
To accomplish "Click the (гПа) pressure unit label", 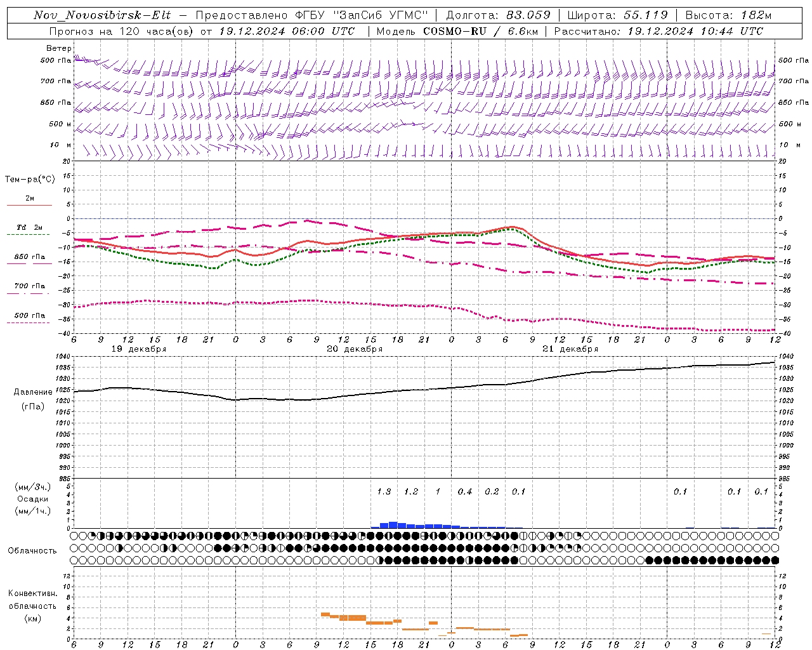I will 33,407.
